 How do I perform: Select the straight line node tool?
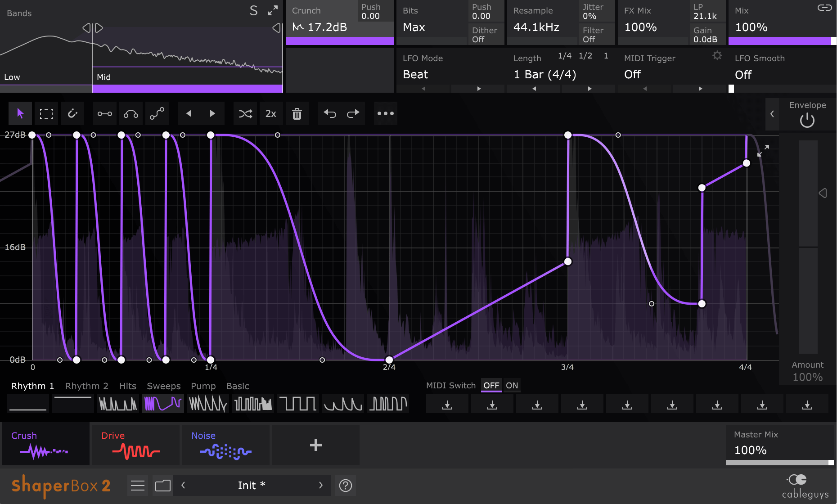click(105, 113)
